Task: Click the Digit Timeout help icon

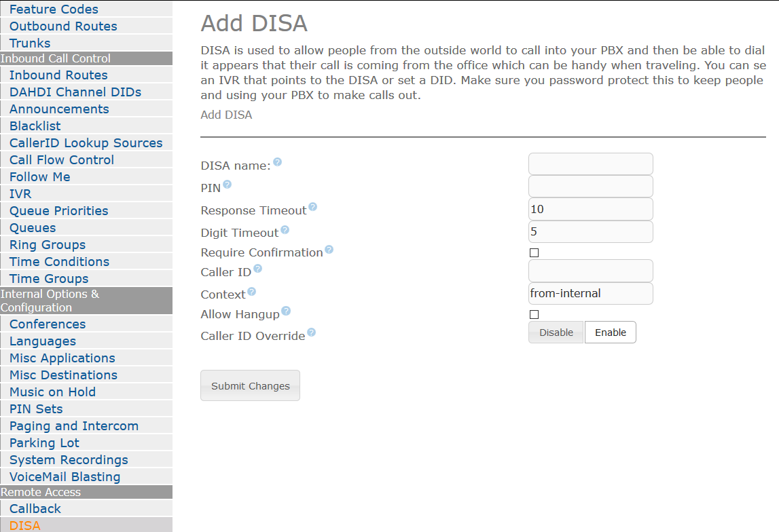Action: pos(285,230)
